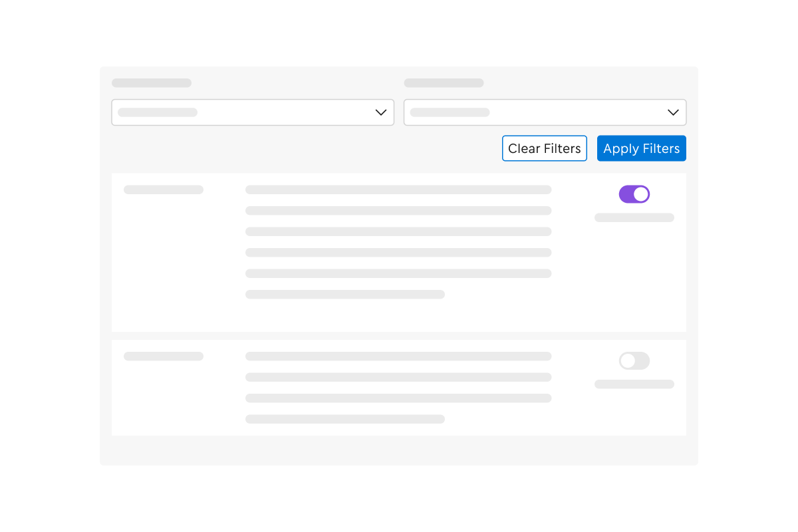
Task: Click the right dropdown chevron arrow
Action: (673, 112)
